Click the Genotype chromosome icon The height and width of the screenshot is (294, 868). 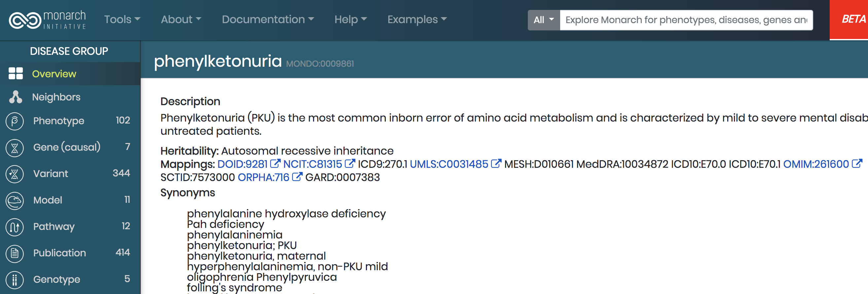[x=14, y=279]
